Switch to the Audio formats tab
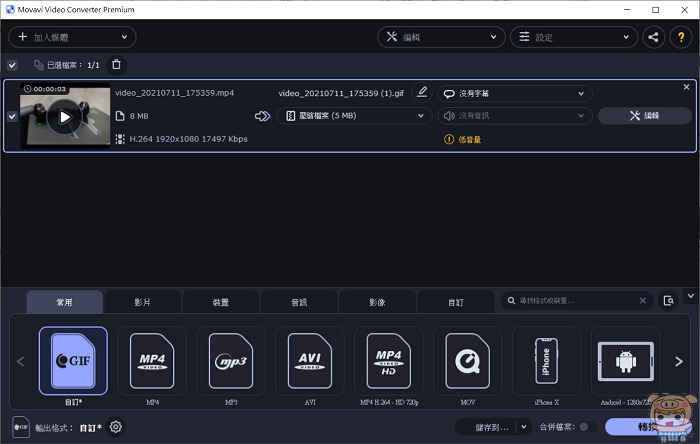This screenshot has width=700, height=444. (299, 302)
